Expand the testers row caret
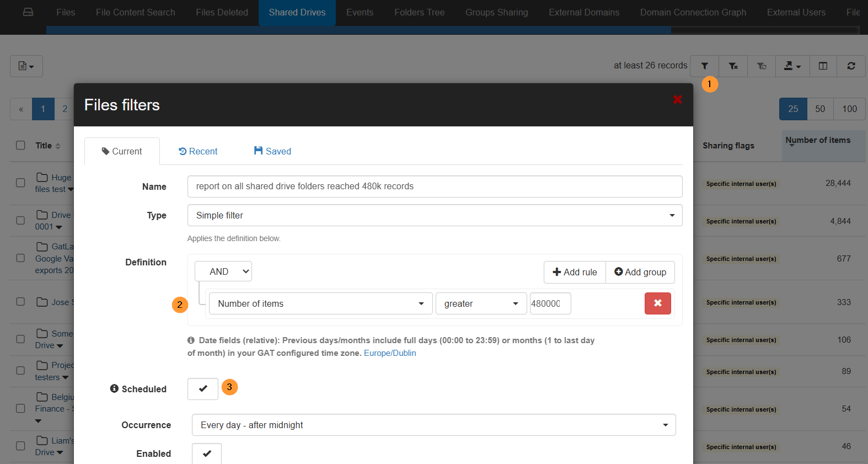Viewport: 868px width, 464px height. pyautogui.click(x=66, y=378)
